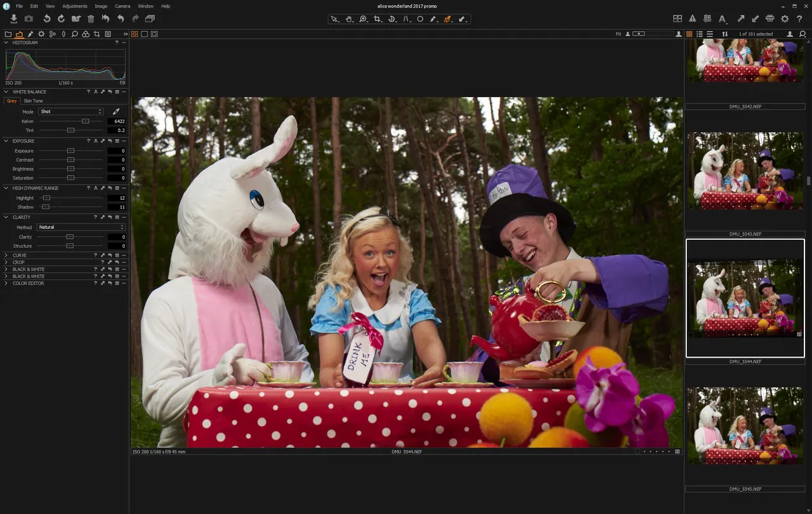812x514 pixels.
Task: Toggle the Exposure Warning triangle
Action: [693, 19]
